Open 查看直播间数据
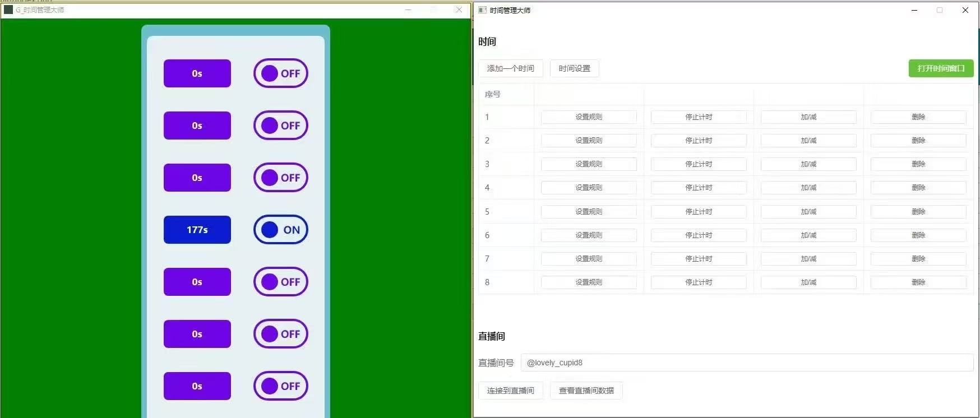980x418 pixels. (x=586, y=391)
